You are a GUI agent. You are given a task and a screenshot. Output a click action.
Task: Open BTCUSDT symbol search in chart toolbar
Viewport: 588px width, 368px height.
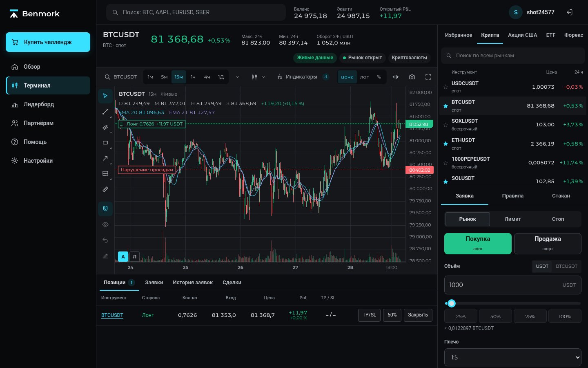coord(121,77)
